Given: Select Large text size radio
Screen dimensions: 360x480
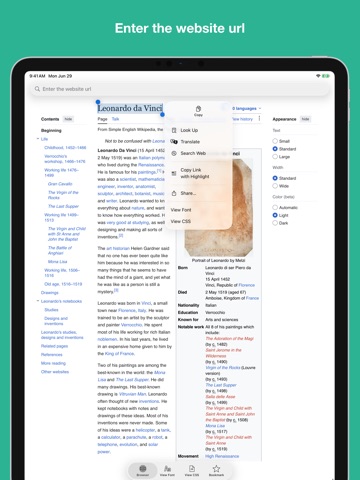Looking at the screenshot, I should [275, 156].
